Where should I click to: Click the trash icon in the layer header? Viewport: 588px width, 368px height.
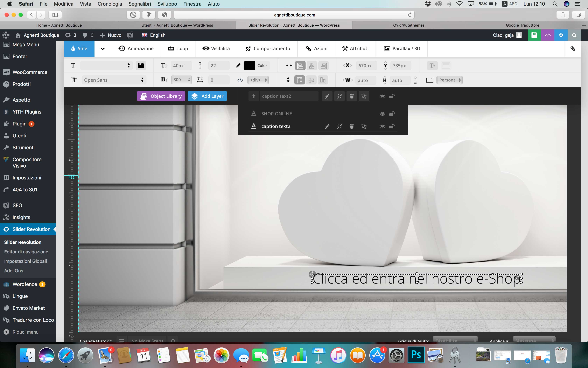point(352,96)
